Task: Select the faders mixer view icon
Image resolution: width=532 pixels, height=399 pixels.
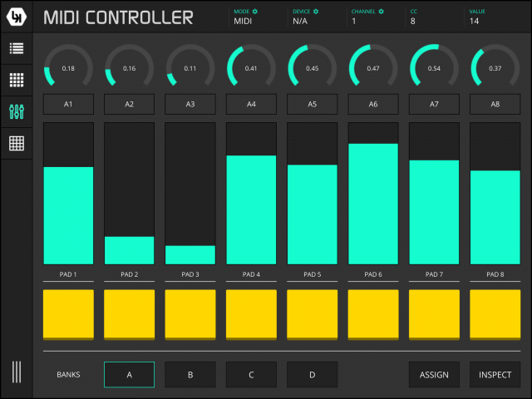Action: click(x=17, y=111)
